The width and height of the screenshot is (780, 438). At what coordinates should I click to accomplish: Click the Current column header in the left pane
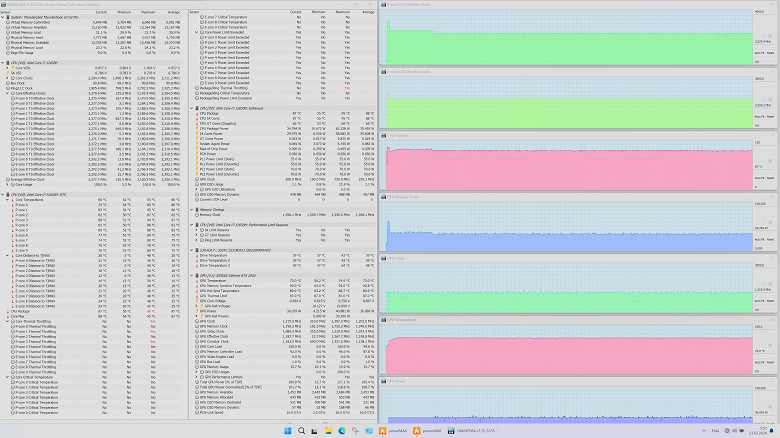click(100, 12)
